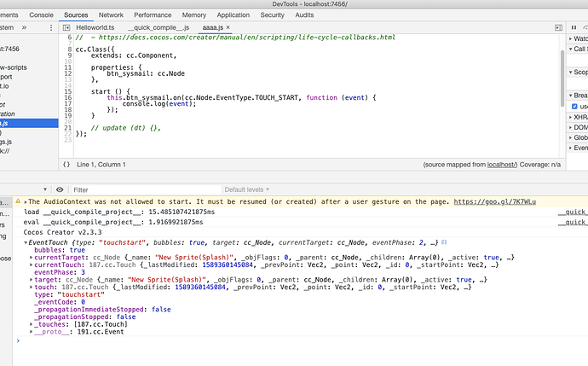Go to the Application tab

point(233,15)
